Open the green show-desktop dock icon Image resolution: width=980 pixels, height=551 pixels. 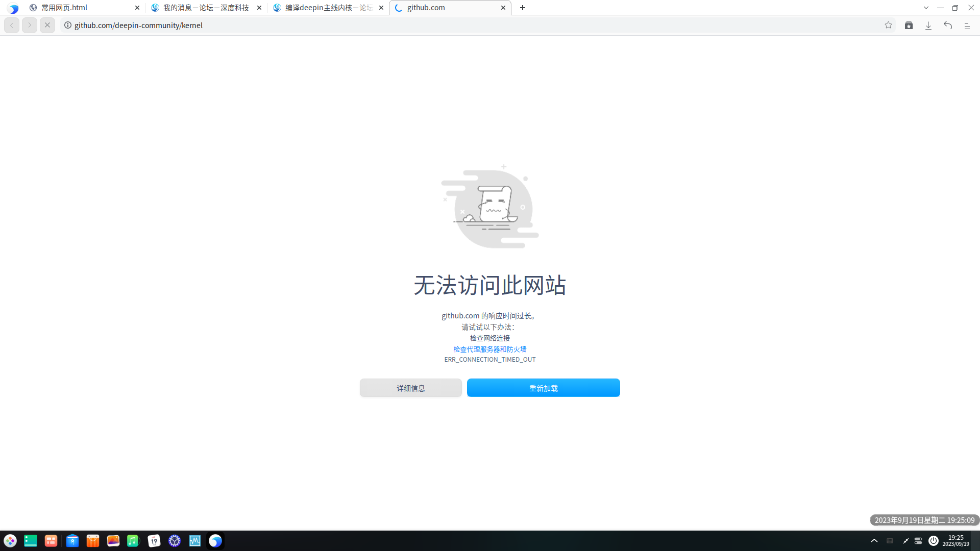click(x=31, y=541)
